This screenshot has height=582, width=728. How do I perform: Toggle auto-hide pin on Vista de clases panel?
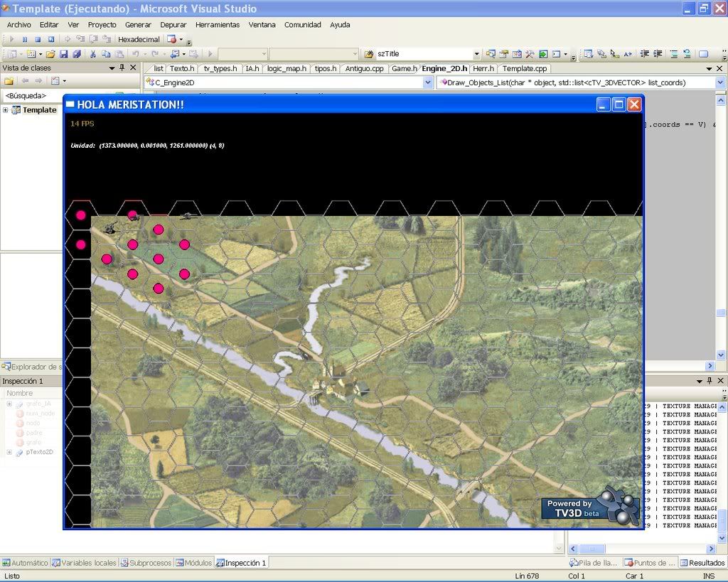[122, 68]
